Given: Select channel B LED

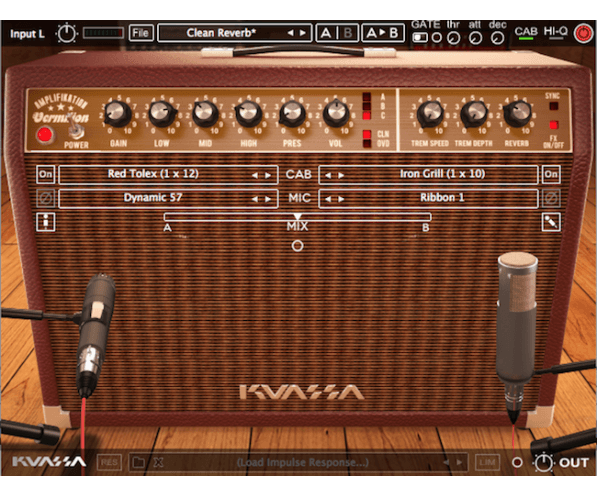Looking at the screenshot, I should click(367, 106).
